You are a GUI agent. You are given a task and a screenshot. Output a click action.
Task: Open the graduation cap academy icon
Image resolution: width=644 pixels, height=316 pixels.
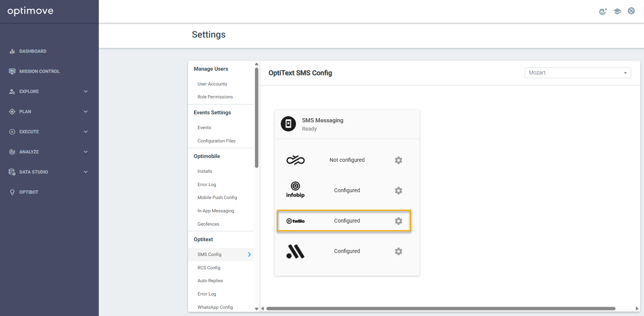[617, 11]
